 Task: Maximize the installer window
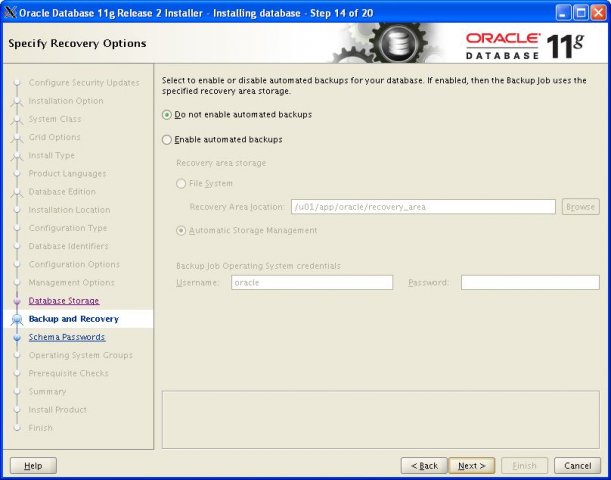click(581, 13)
